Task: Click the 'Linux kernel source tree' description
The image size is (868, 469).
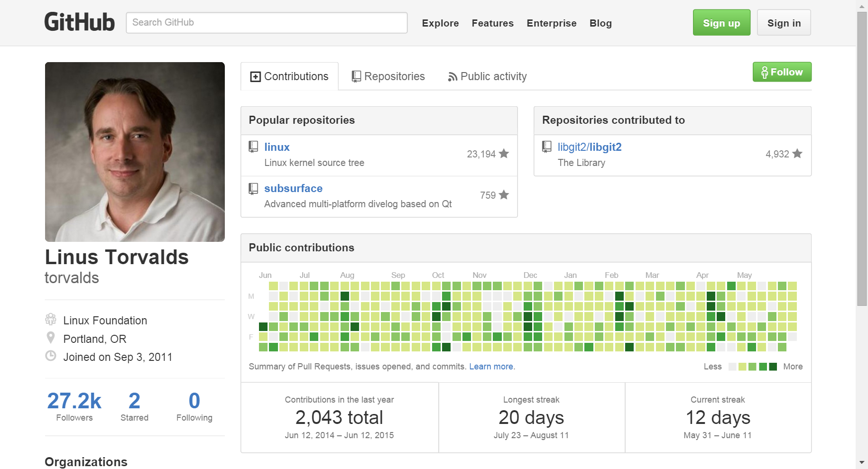Action: point(314,163)
